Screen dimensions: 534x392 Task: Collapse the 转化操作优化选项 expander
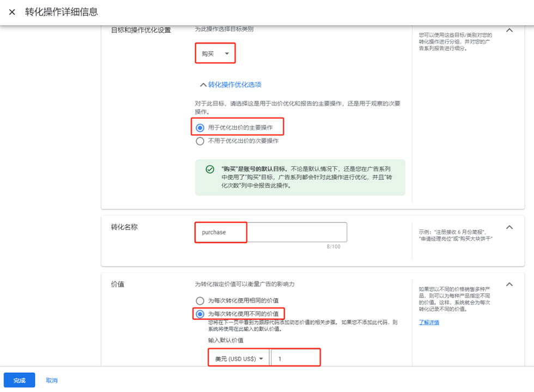(230, 85)
